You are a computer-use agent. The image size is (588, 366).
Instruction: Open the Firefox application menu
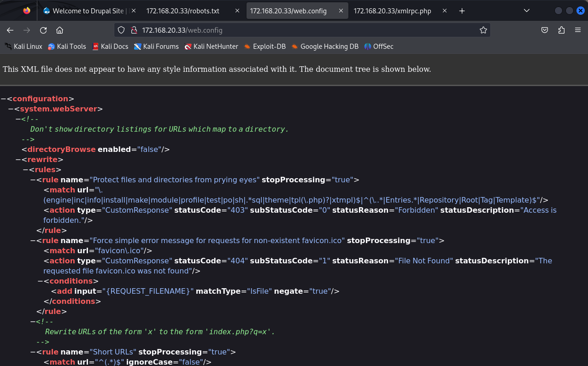click(x=577, y=30)
